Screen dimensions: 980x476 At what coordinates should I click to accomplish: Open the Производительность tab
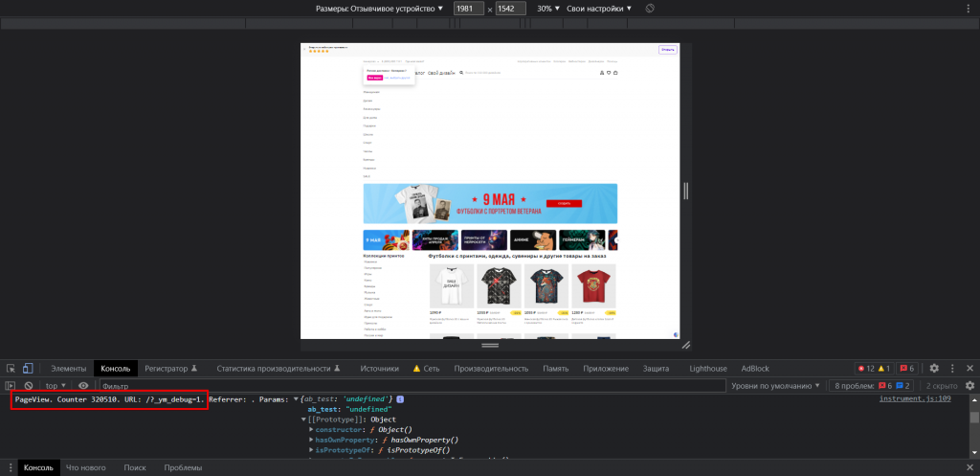point(491,369)
